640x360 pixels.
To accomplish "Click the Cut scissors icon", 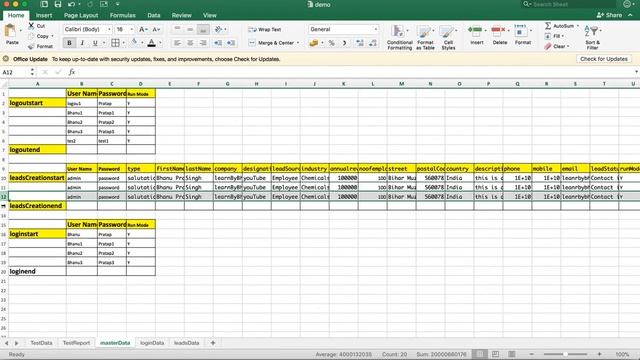I will pos(31,26).
